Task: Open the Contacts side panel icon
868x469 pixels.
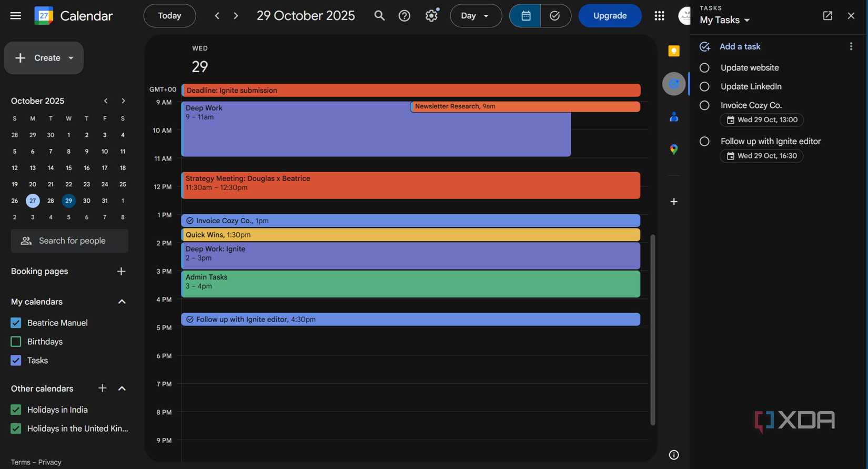Action: coord(673,117)
